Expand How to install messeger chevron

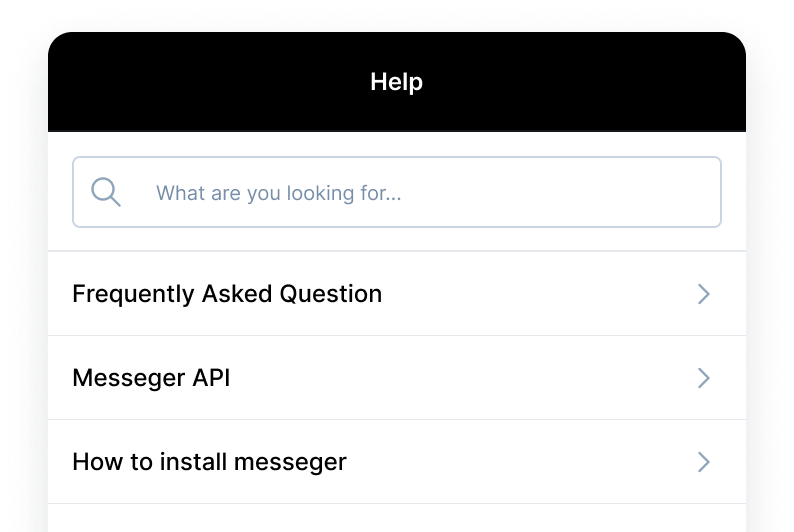tap(704, 462)
